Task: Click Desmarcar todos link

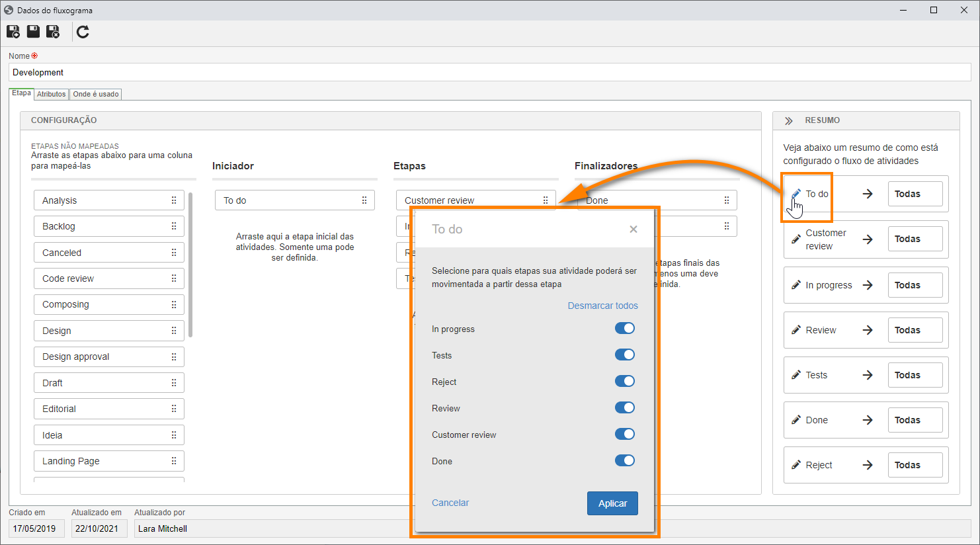Action: point(603,306)
